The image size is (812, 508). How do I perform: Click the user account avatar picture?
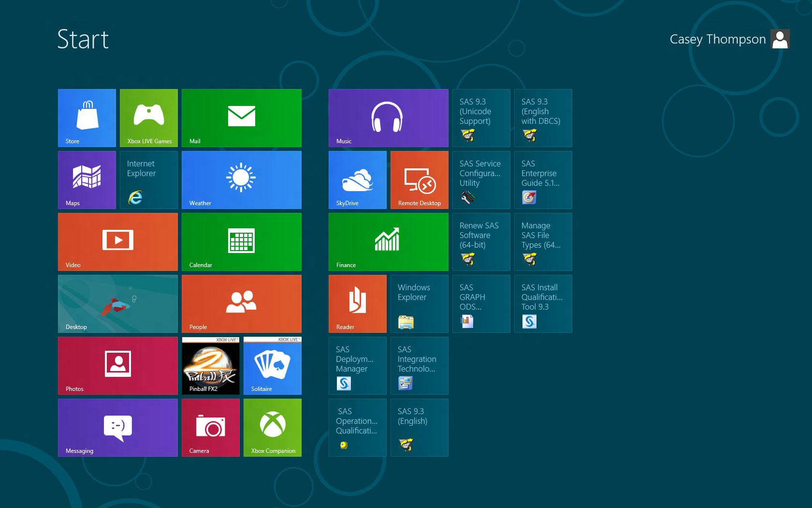(780, 39)
